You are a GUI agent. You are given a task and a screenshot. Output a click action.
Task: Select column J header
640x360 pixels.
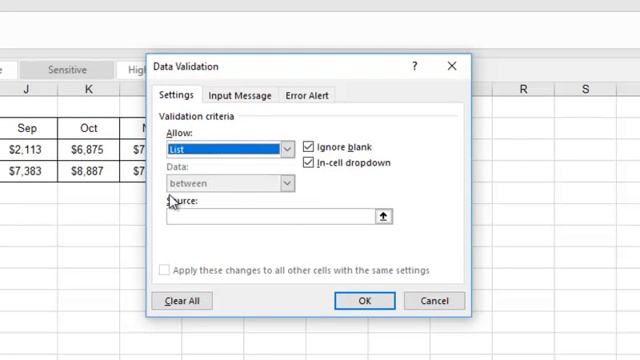pos(27,89)
